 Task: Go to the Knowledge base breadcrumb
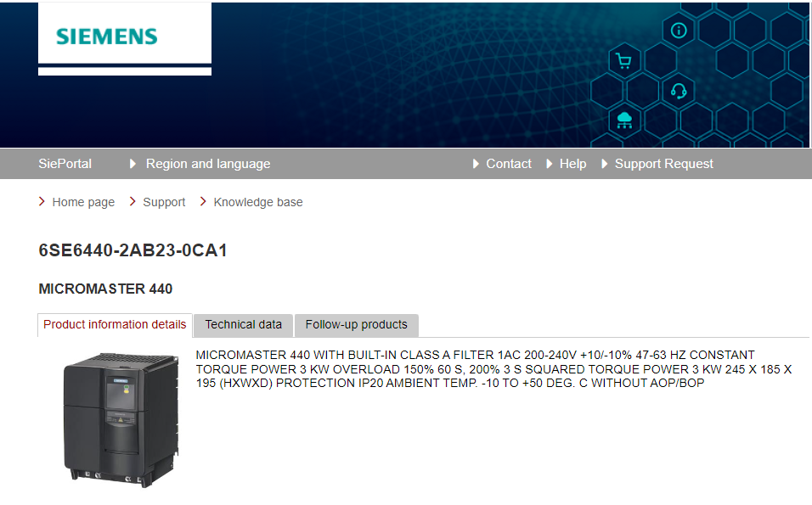[x=258, y=202]
